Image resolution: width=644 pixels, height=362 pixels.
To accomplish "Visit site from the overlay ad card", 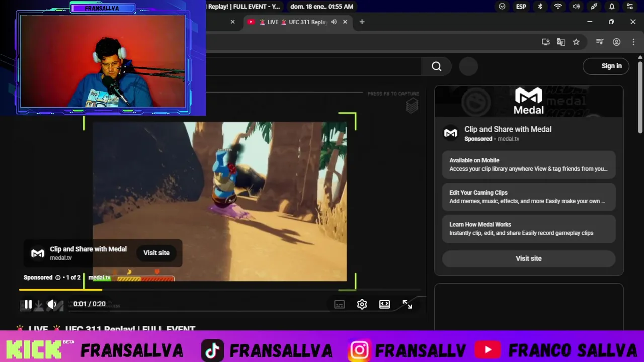I will click(x=156, y=253).
